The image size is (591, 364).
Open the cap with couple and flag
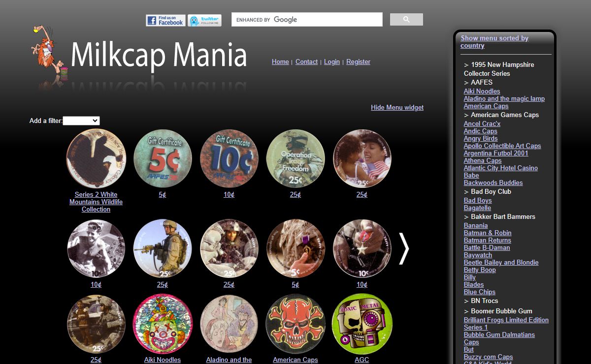point(362,159)
